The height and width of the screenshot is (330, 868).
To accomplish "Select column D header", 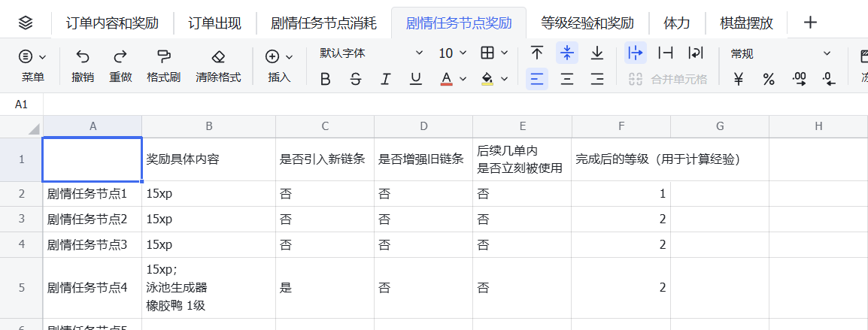I will (x=423, y=126).
